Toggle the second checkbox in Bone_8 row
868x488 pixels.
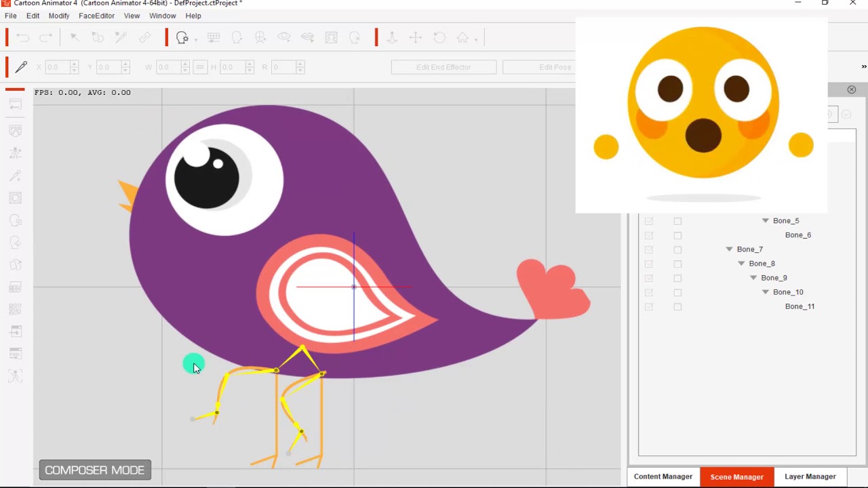[x=677, y=264]
